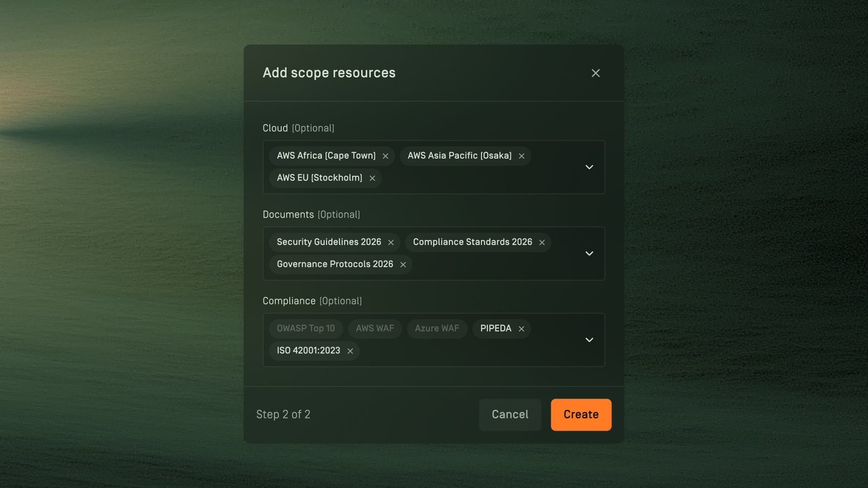Expand the Compliance dropdown chevron
Viewport: 868px width, 488px height.
pyautogui.click(x=589, y=340)
